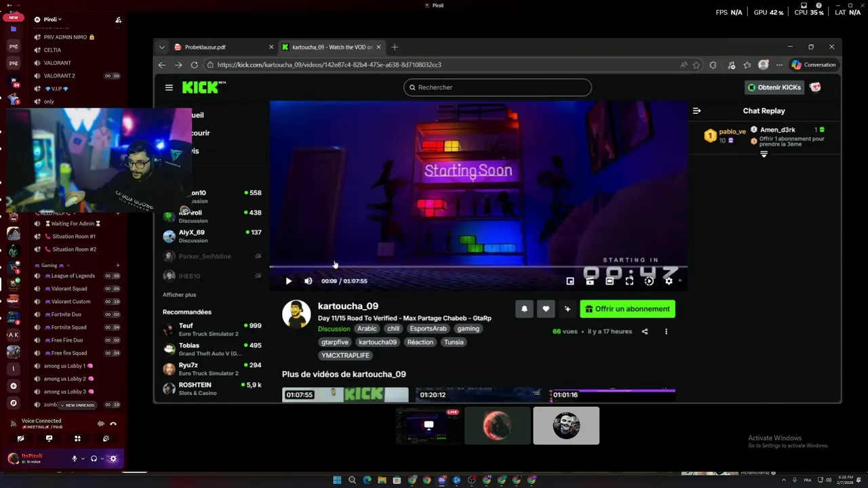Screen dimensions: 868x488
Task: Bookmark page with star icon
Action: pos(696,65)
